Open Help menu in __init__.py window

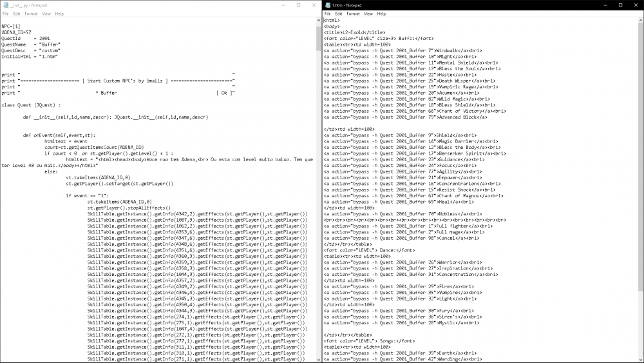[x=59, y=13]
